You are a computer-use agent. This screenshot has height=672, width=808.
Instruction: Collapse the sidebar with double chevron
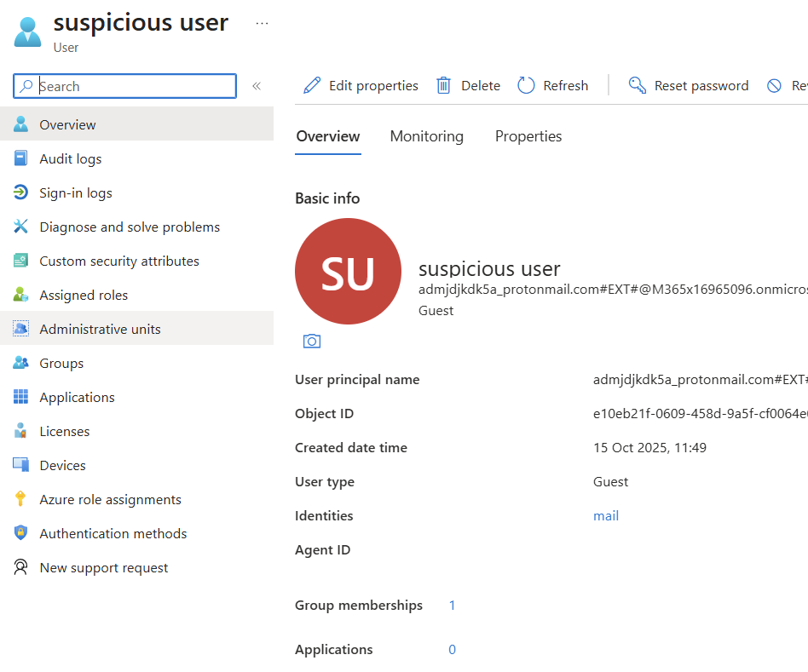[x=256, y=86]
